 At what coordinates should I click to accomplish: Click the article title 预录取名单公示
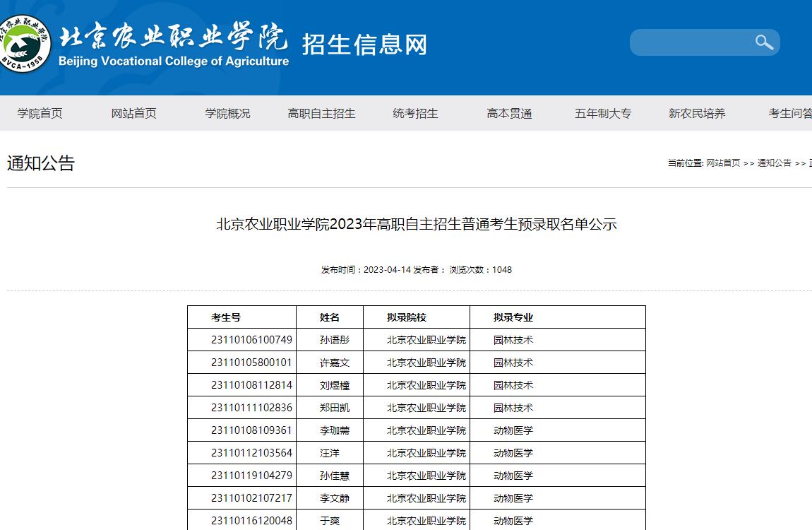click(x=417, y=224)
